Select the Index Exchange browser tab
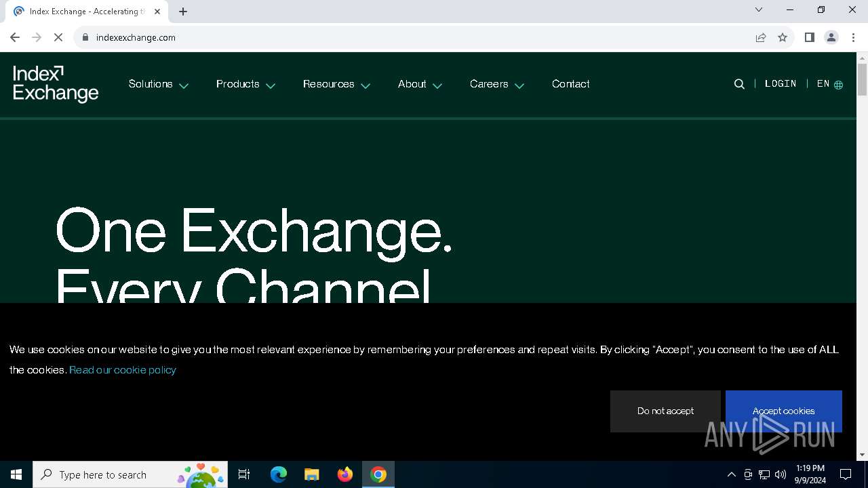The height and width of the screenshot is (488, 868). pos(87,12)
